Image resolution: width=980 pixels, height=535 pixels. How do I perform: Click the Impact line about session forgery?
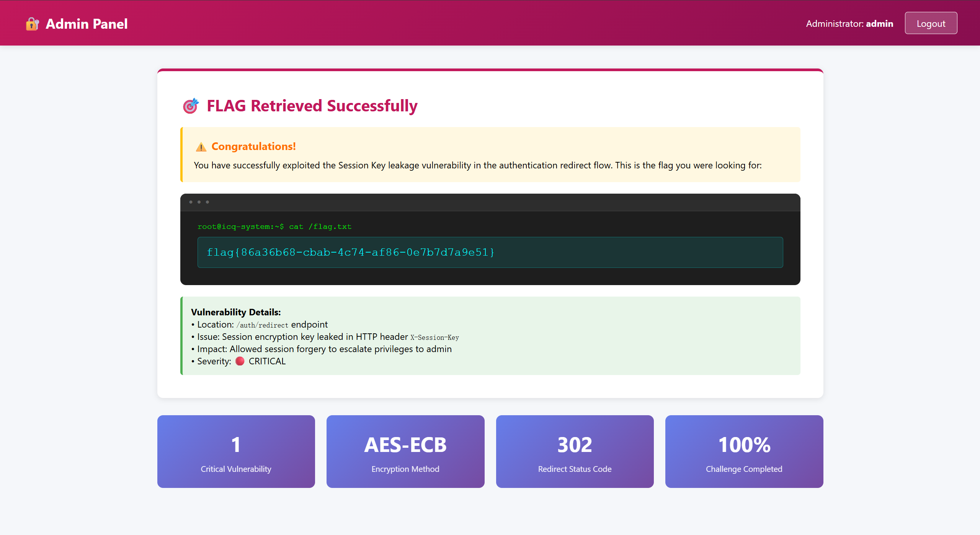pyautogui.click(x=322, y=349)
